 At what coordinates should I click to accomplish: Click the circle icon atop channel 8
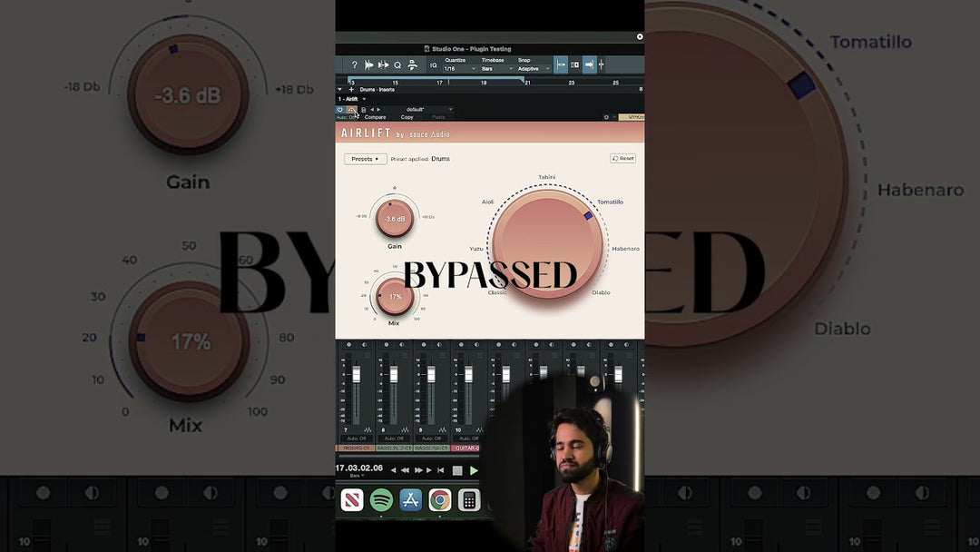pos(387,344)
